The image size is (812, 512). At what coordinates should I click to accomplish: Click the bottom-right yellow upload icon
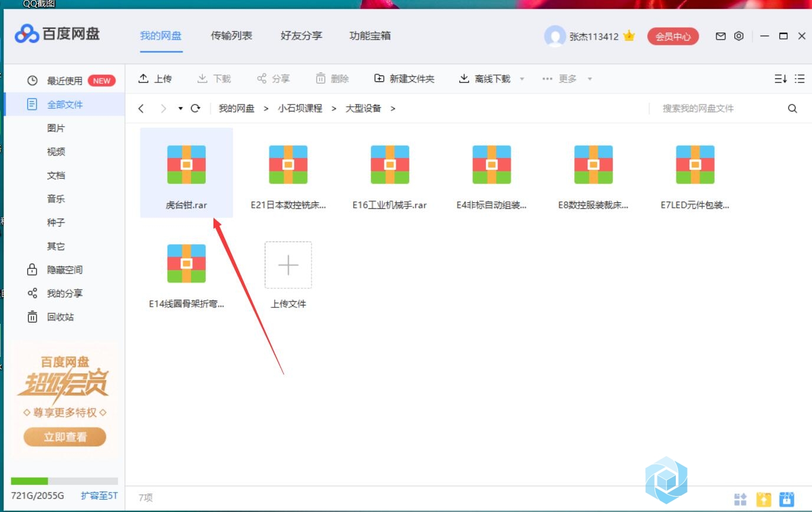pyautogui.click(x=764, y=500)
